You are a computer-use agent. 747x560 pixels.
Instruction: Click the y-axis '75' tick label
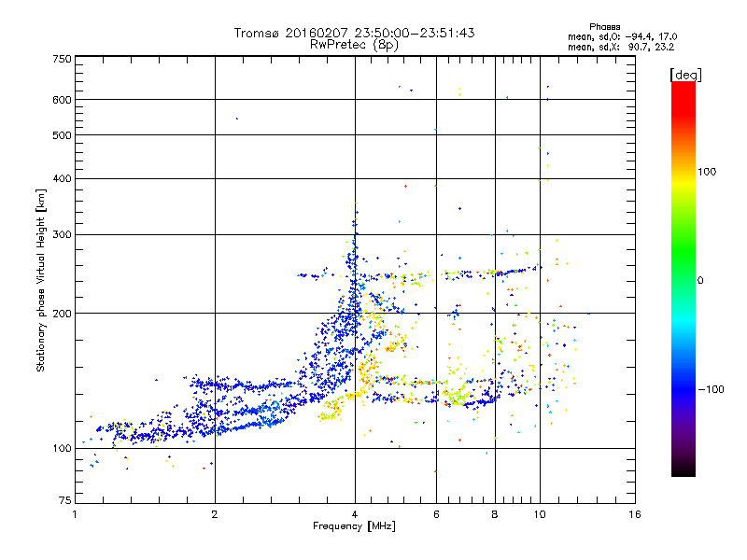tap(65, 500)
